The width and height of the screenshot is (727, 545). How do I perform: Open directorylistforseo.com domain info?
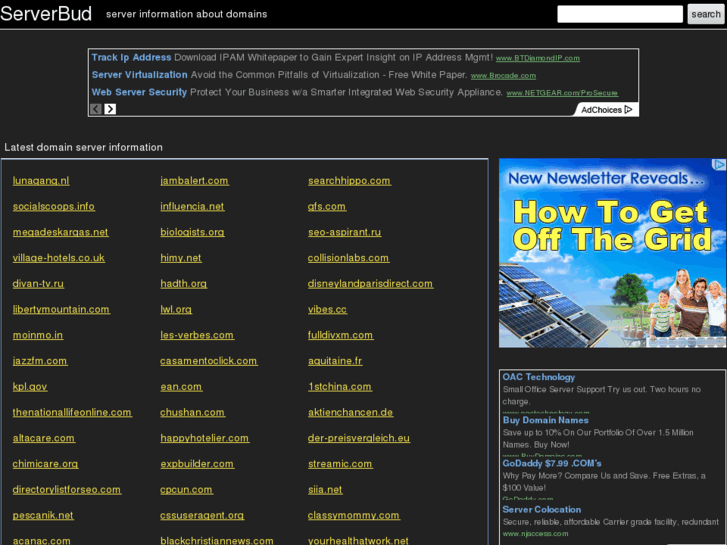(67, 490)
